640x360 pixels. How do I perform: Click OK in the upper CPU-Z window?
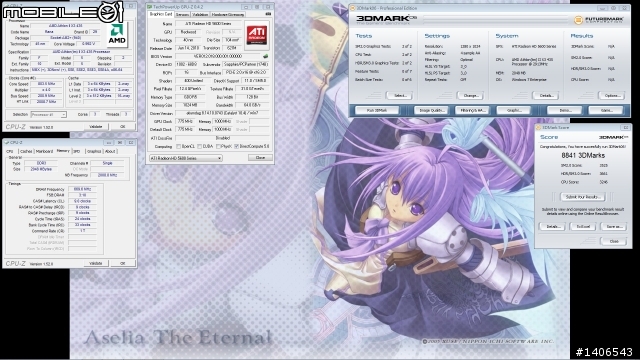[122, 127]
